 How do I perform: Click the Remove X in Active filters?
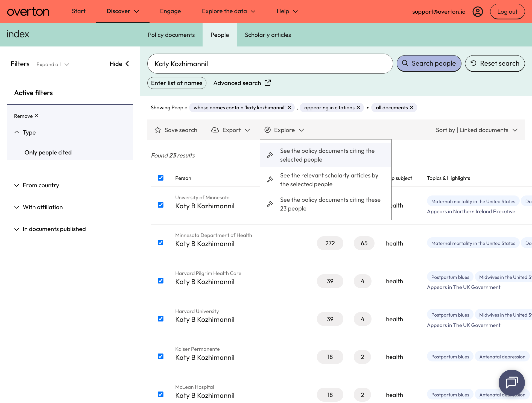36,116
